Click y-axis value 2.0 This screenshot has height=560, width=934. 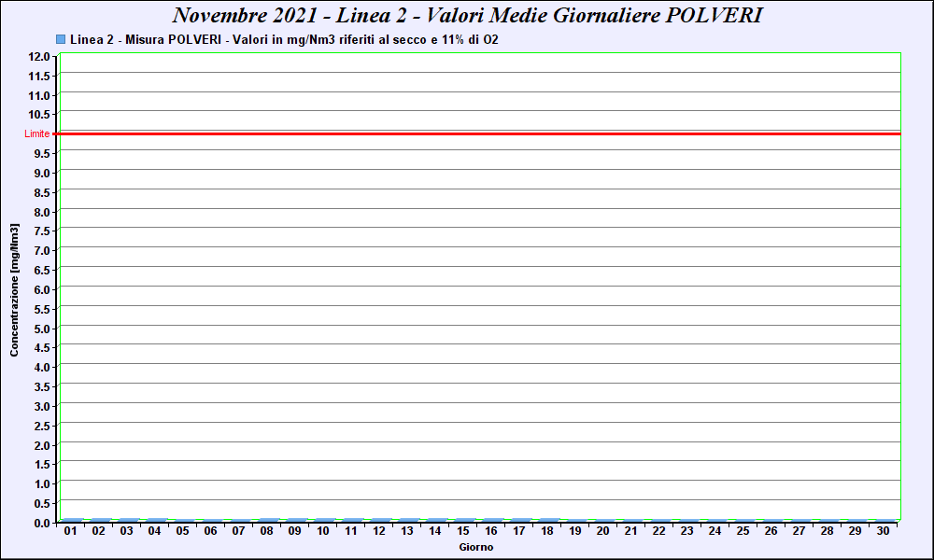coord(42,446)
